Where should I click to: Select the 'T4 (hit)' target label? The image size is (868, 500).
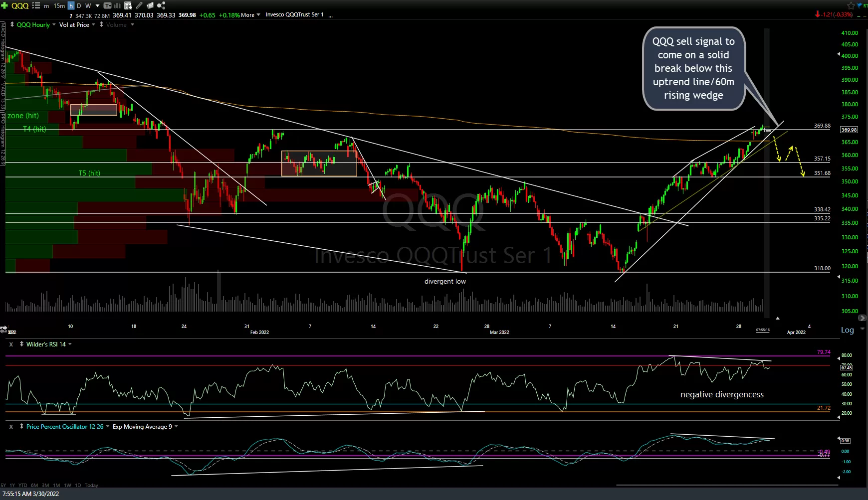coord(35,129)
